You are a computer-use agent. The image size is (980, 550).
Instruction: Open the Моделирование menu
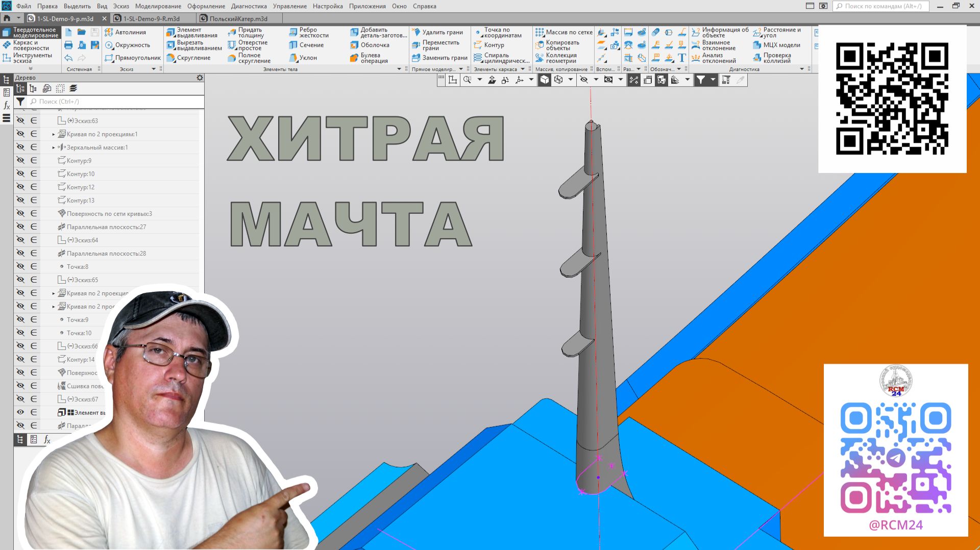coord(157,6)
